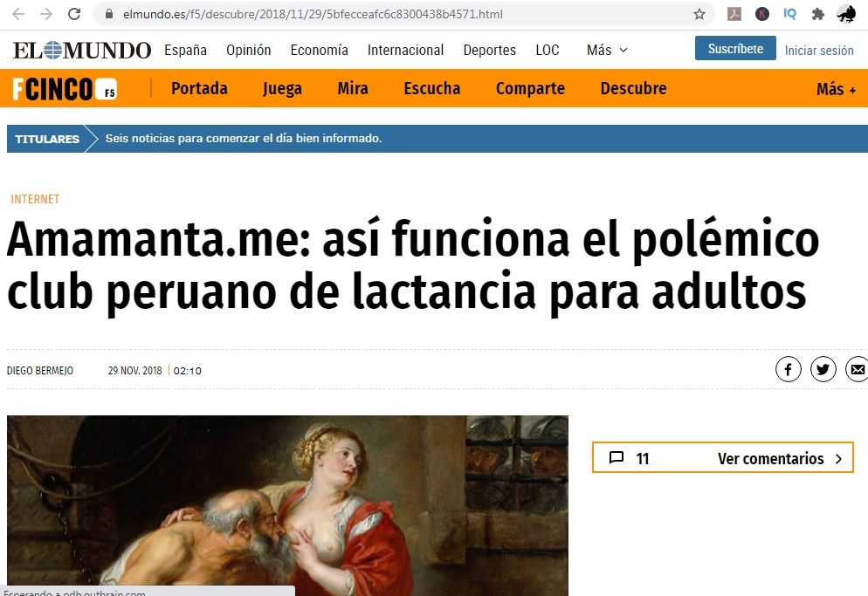Click author name Diego Bermejo
Viewport: 868px width, 596px height.
click(x=40, y=371)
